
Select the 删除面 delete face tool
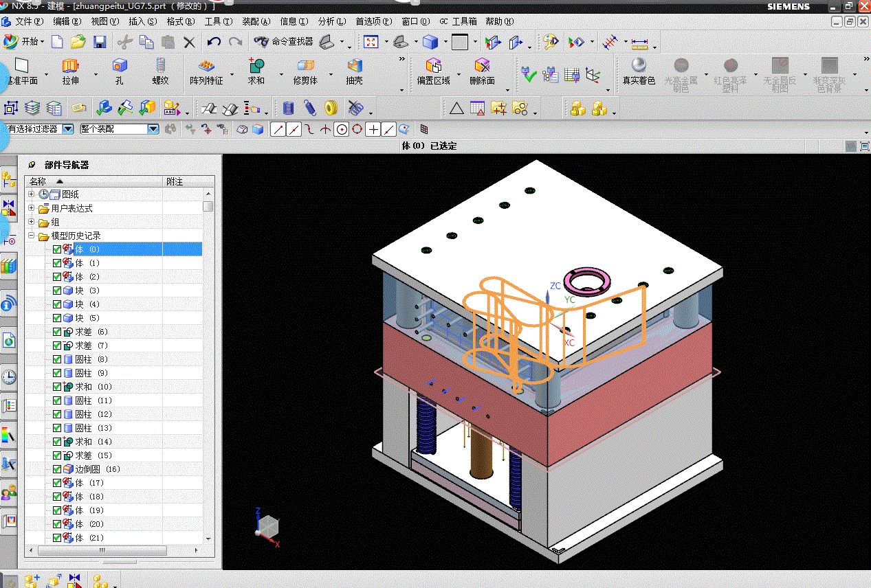click(x=482, y=71)
